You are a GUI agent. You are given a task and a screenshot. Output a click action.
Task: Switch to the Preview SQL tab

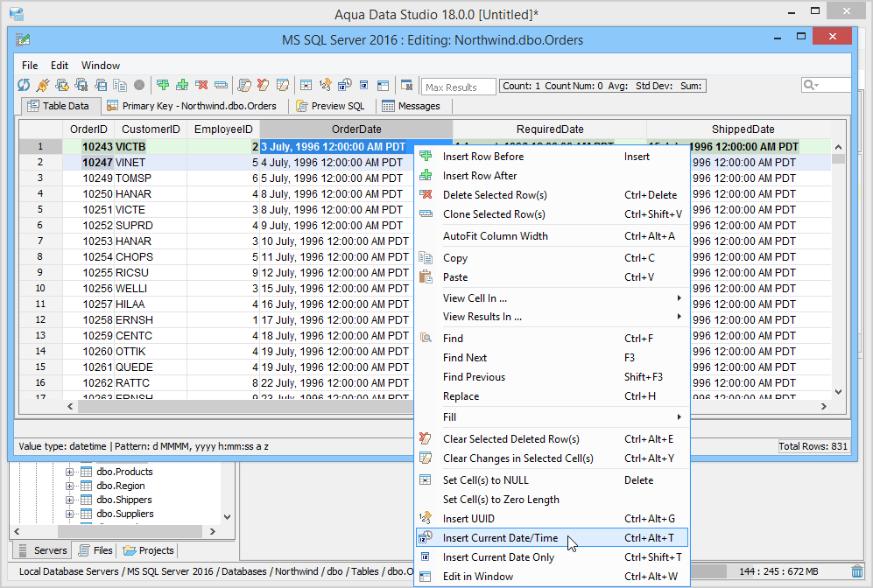331,106
